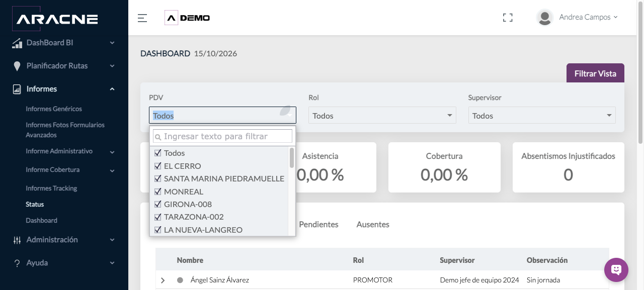Sort table by Observación column
This screenshot has height=290, width=644.
point(547,260)
